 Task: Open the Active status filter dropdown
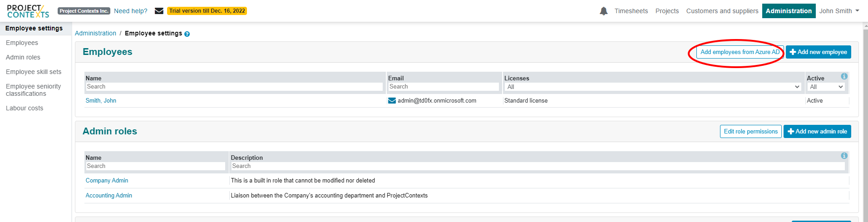pyautogui.click(x=826, y=87)
